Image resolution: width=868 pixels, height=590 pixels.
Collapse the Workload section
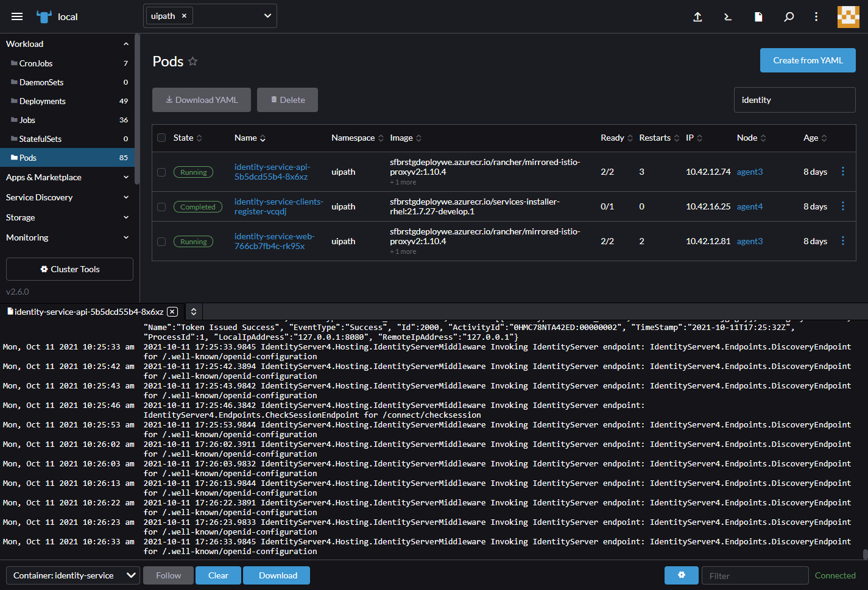(126, 44)
